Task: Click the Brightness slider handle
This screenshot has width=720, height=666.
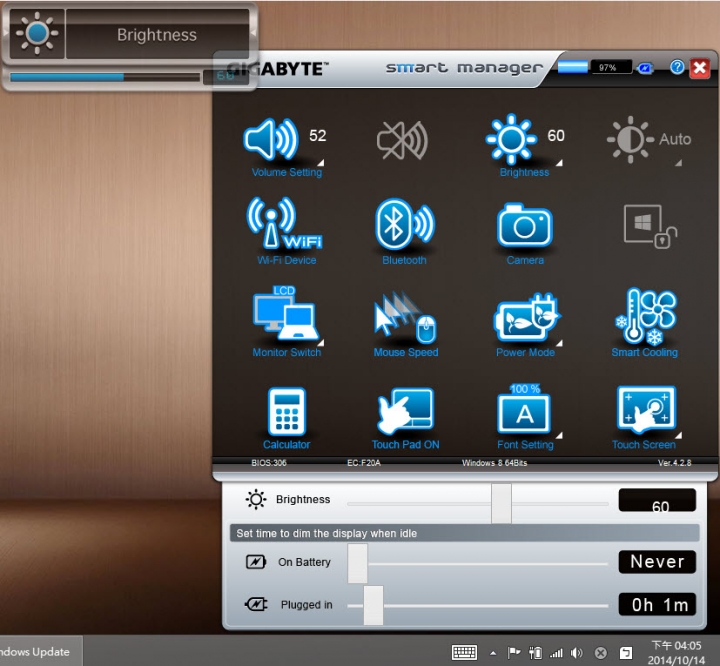Action: click(501, 503)
